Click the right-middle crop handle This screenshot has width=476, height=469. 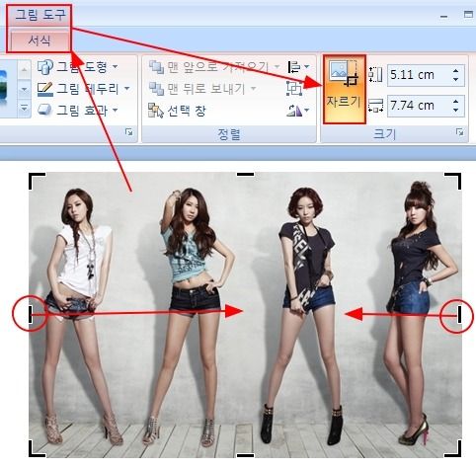click(x=459, y=314)
